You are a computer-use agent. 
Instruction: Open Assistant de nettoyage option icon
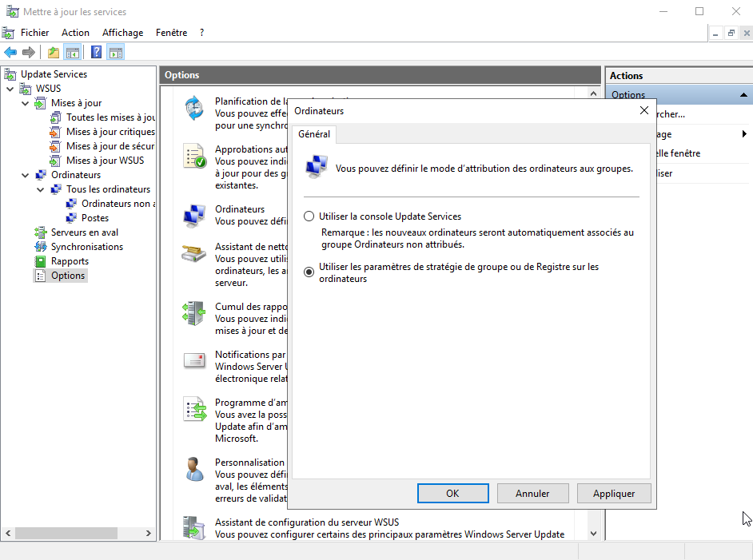194,253
